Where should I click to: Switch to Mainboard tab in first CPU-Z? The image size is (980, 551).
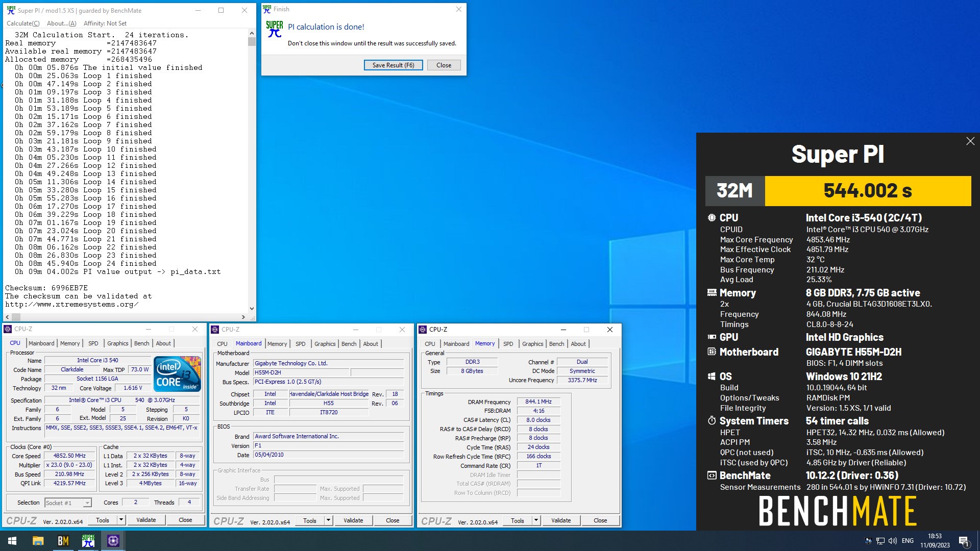click(41, 343)
